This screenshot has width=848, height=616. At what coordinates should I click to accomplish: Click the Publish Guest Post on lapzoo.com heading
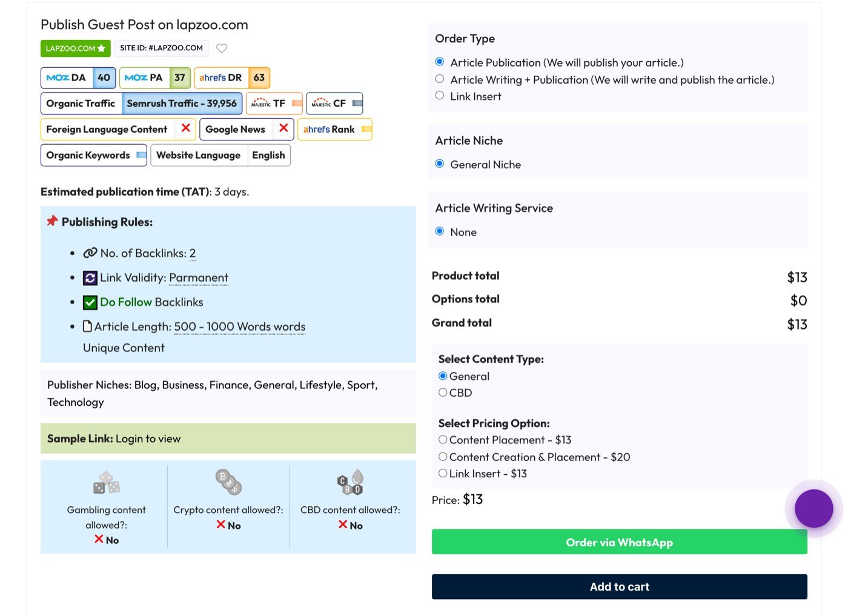(x=144, y=25)
